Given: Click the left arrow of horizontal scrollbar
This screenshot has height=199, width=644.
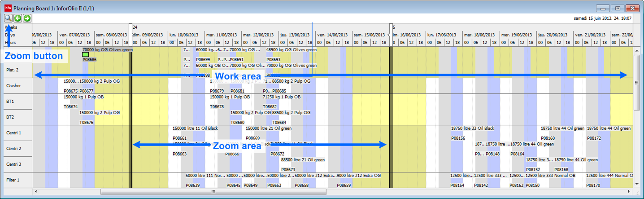Looking at the screenshot, I should click(36, 191).
